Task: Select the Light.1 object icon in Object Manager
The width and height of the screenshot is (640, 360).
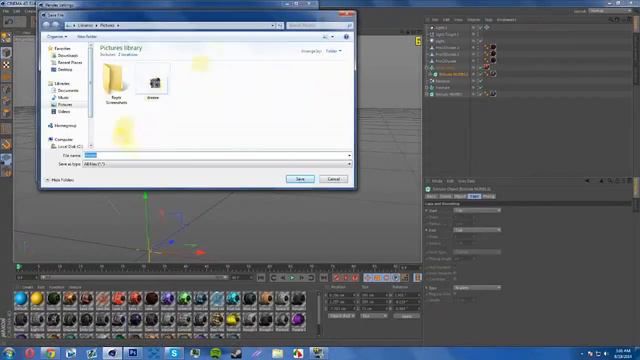Action: [x=432, y=28]
